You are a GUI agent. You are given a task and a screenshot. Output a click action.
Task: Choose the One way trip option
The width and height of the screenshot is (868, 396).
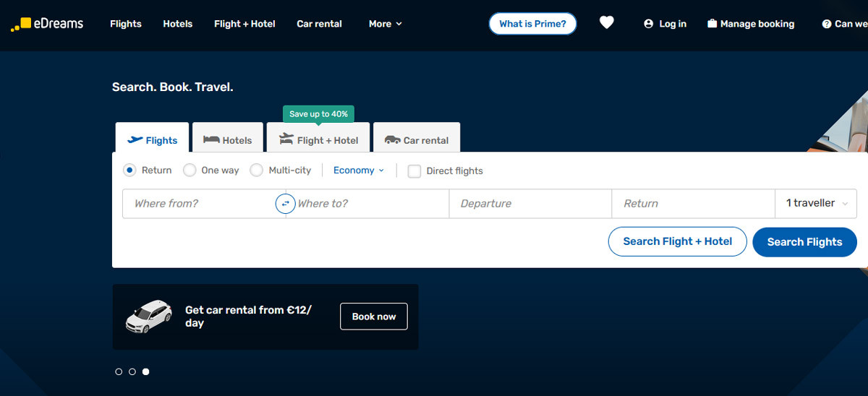(190, 171)
